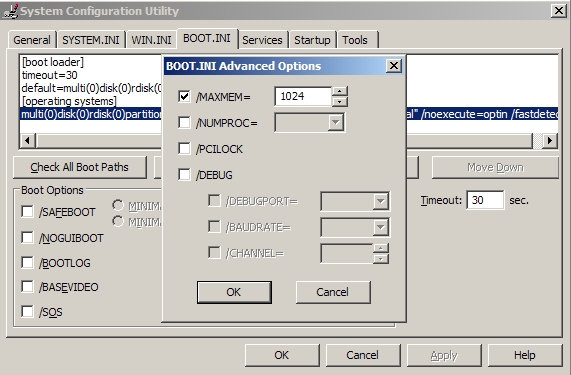Screen dimensions: 571x375
Task: Open Help for System Configuration Utility
Action: (x=525, y=355)
